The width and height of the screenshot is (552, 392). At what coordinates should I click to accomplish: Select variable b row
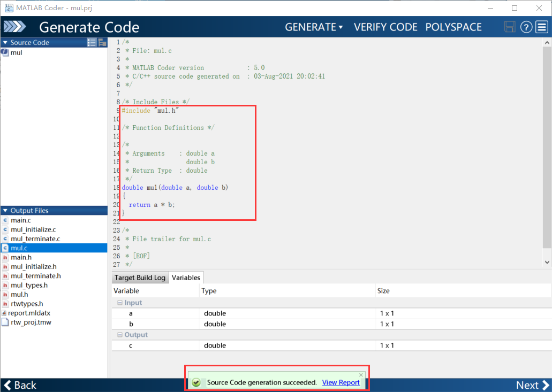click(x=331, y=324)
